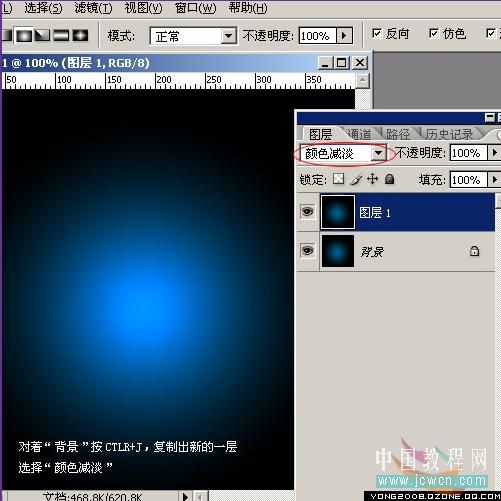
Task: Switch to the 通道 tab
Action: point(359,134)
